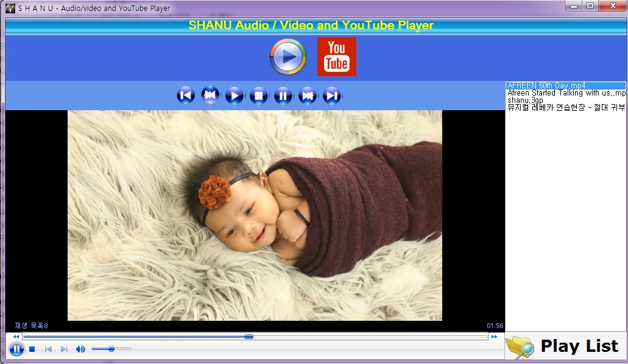The height and width of the screenshot is (364, 628).
Task: Pause video with the blue round pause button
Action: 283,96
